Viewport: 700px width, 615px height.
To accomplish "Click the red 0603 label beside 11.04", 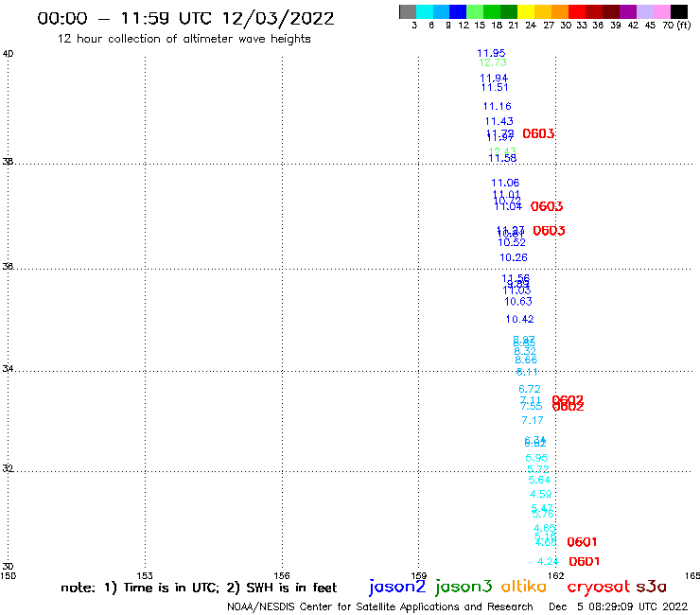I will click(x=547, y=206).
